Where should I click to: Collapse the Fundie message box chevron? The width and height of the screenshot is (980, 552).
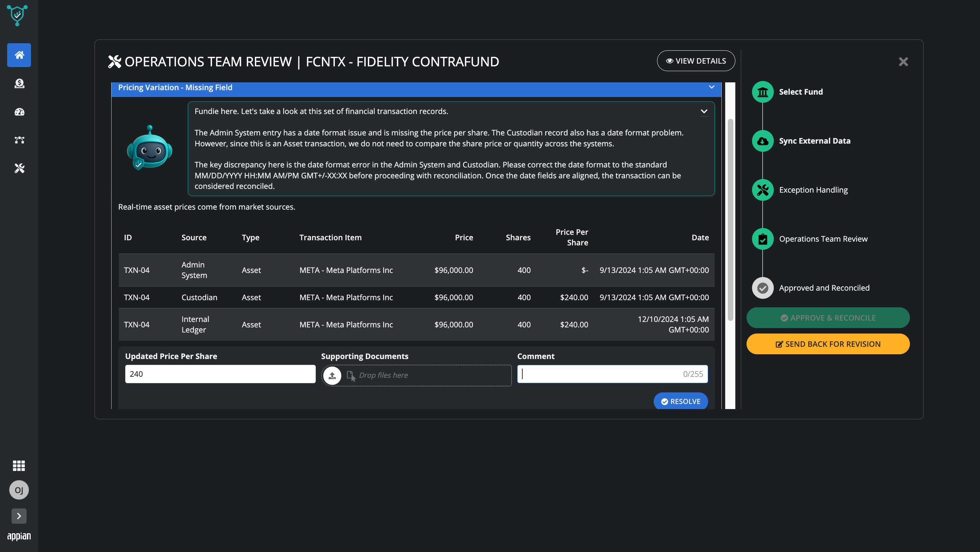click(x=704, y=111)
